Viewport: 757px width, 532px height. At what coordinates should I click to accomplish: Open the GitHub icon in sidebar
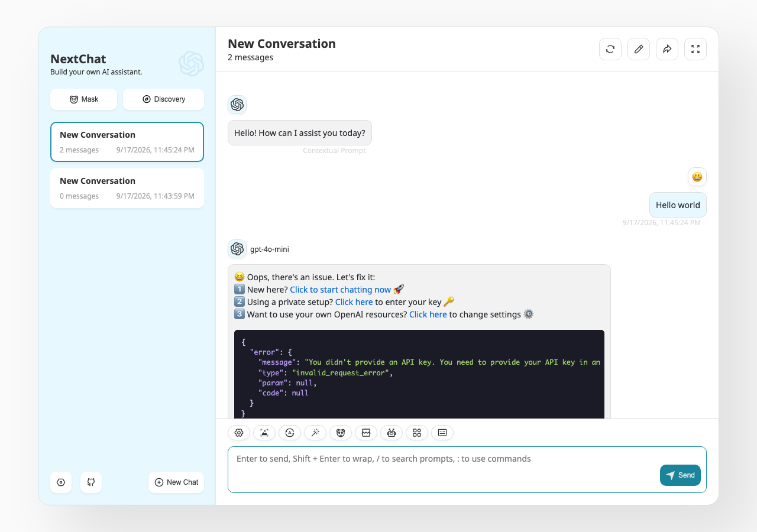click(91, 482)
